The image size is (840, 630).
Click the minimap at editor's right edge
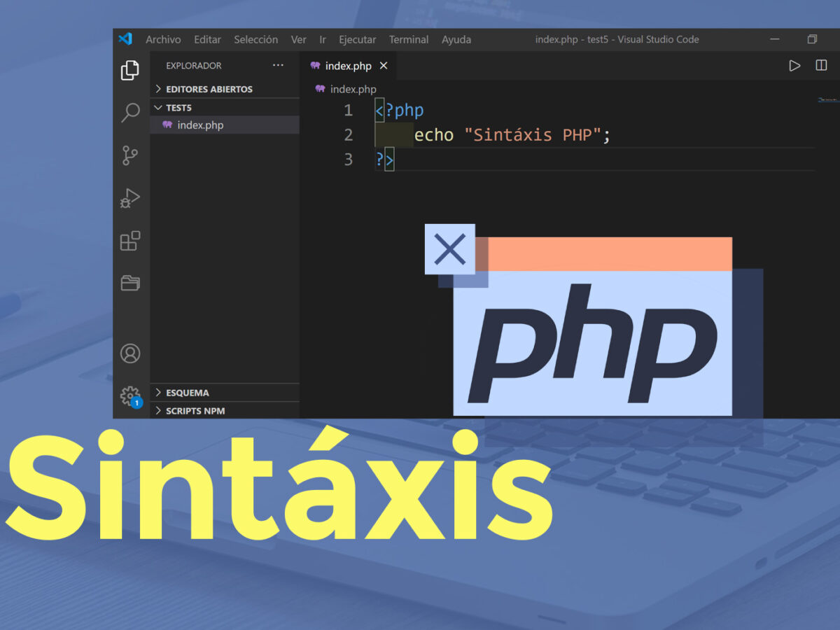click(x=828, y=100)
